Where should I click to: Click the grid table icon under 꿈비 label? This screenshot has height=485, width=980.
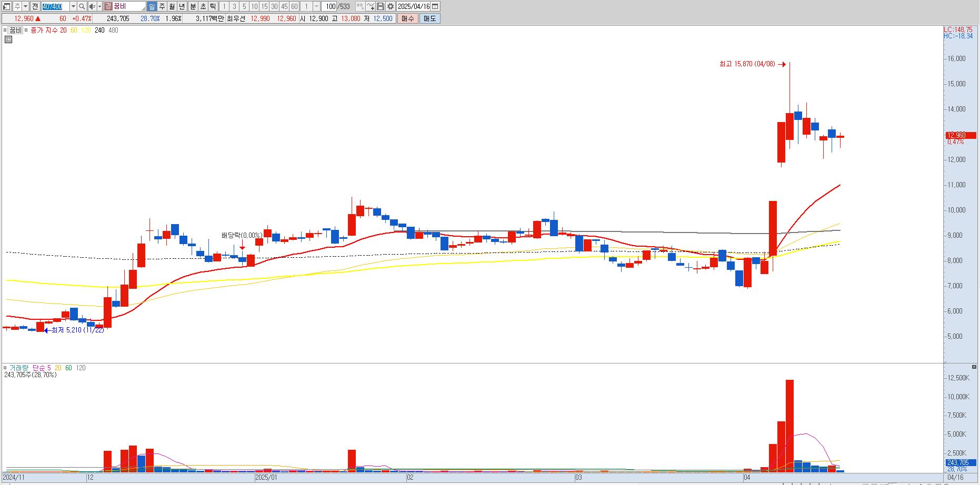[x=8, y=39]
